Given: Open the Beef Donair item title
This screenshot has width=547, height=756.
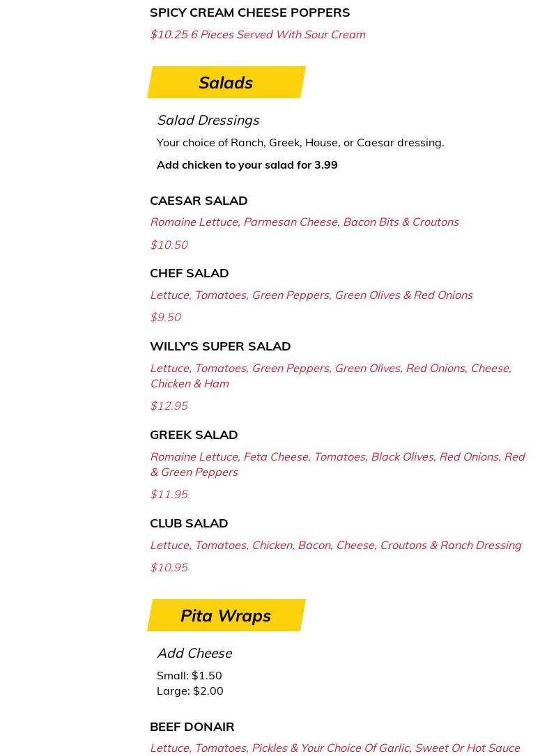Looking at the screenshot, I should tap(192, 726).
